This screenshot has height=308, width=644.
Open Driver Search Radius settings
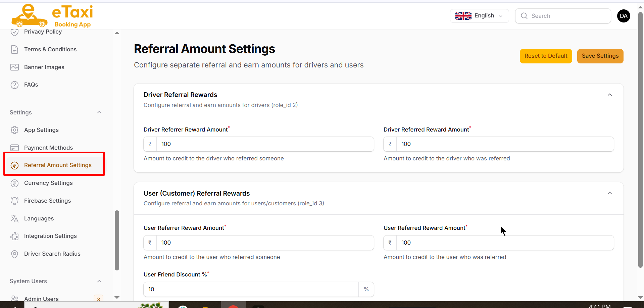52,254
